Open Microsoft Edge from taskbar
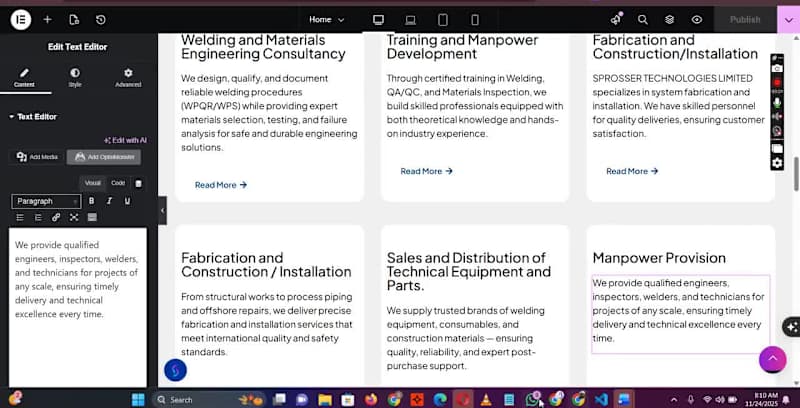 [x=440, y=399]
